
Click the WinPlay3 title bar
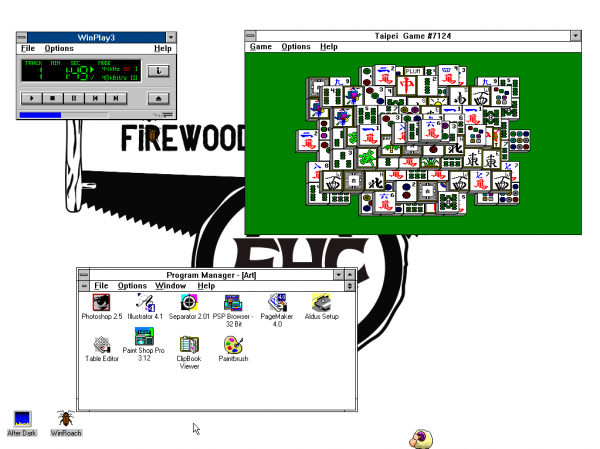click(96, 38)
